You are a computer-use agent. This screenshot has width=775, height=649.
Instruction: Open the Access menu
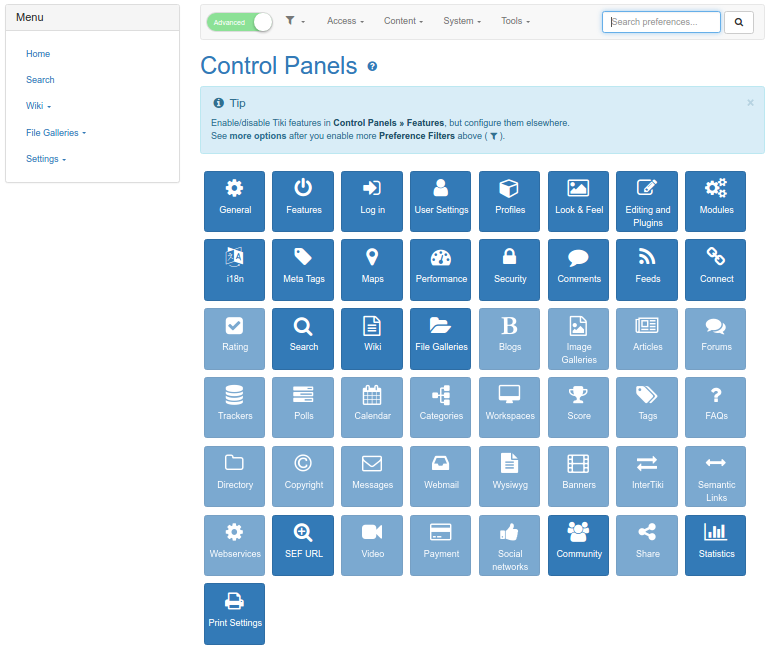(345, 21)
